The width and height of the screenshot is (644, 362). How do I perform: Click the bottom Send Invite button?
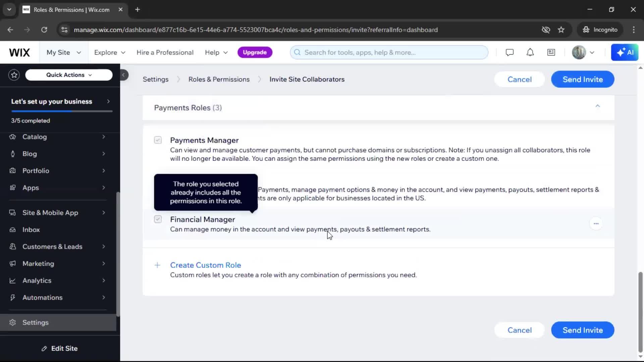coord(583,330)
